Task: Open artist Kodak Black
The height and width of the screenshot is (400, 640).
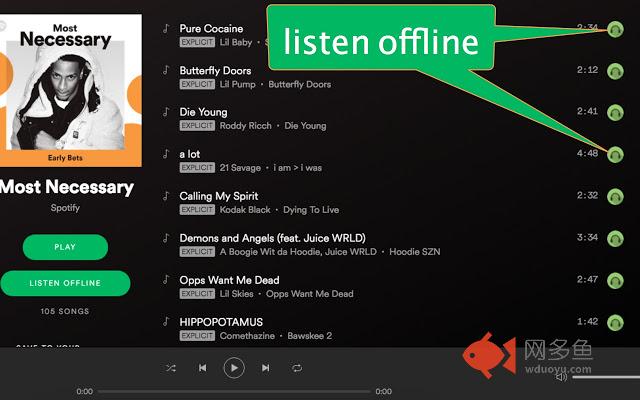Action: (x=245, y=210)
